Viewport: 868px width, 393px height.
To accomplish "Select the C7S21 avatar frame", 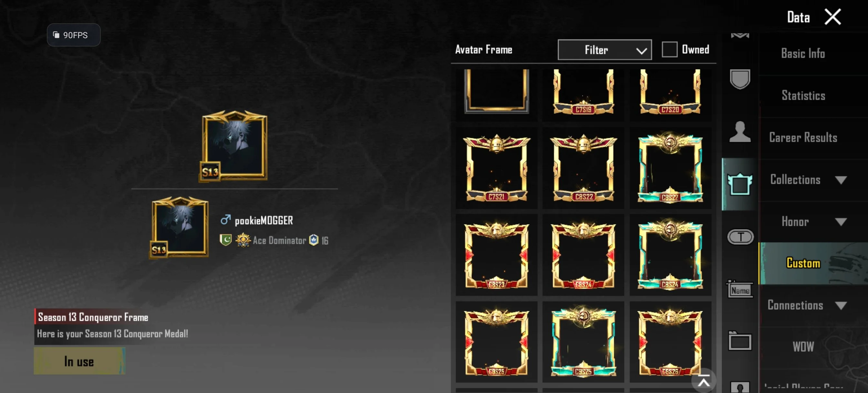I will coord(497,168).
